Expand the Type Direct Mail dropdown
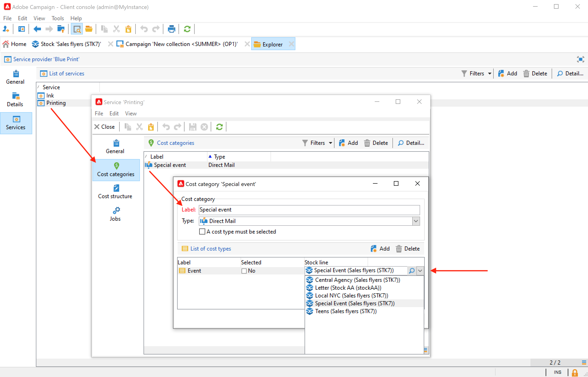The width and height of the screenshot is (588, 377). pos(416,221)
